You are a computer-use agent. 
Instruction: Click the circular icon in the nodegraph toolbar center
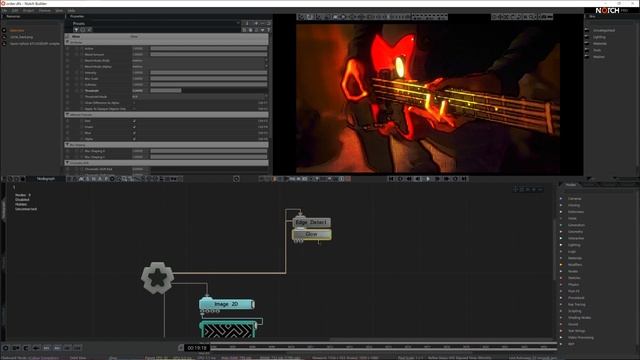pyautogui.click(x=236, y=179)
